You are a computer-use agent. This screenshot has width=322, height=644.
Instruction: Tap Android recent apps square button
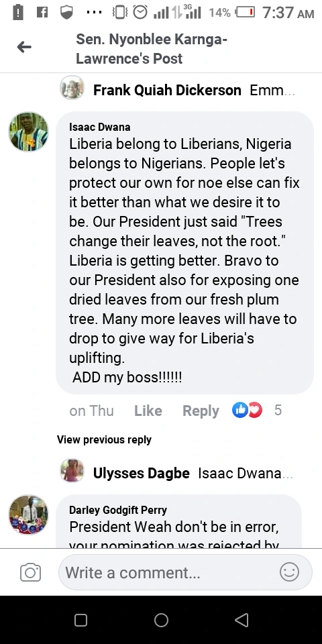point(80,620)
